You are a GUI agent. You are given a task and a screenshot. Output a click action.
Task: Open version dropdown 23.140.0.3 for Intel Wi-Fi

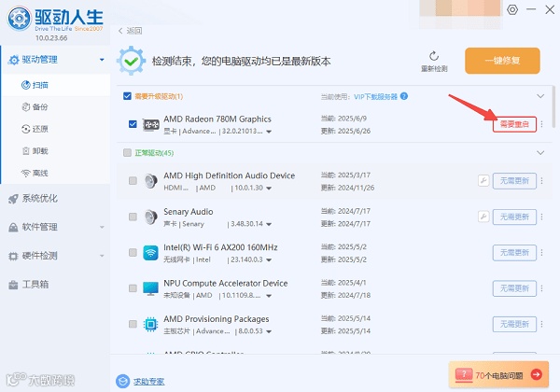(269, 259)
